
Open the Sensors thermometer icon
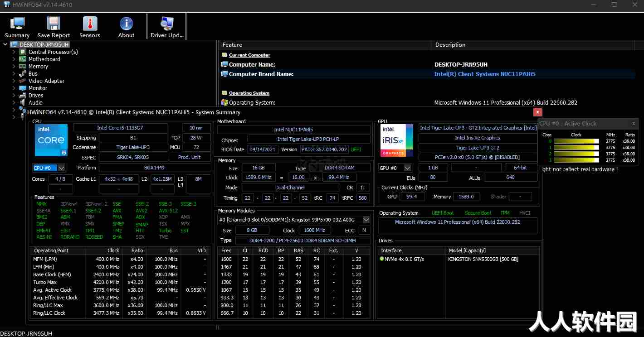click(x=90, y=23)
